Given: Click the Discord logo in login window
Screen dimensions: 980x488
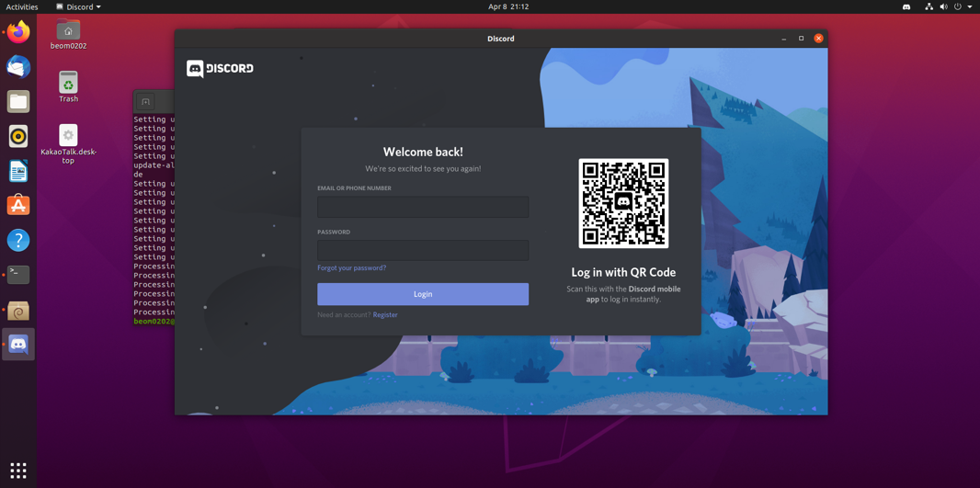Looking at the screenshot, I should pos(220,69).
